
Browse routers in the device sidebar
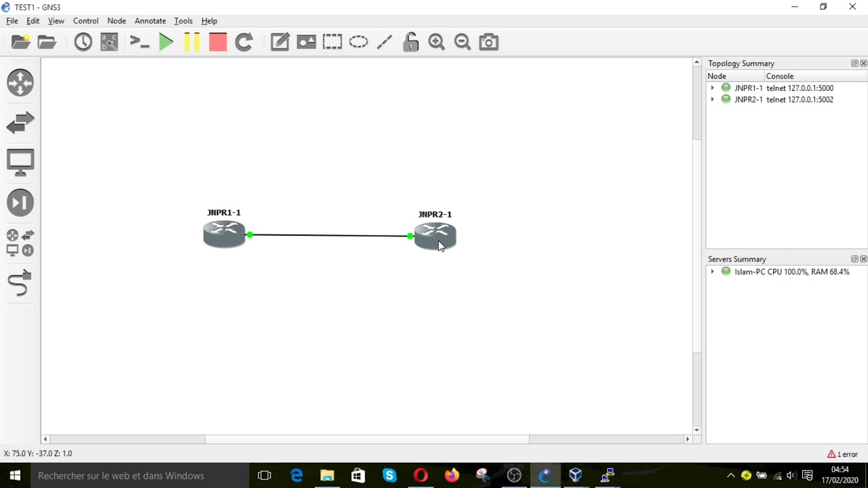click(x=20, y=83)
